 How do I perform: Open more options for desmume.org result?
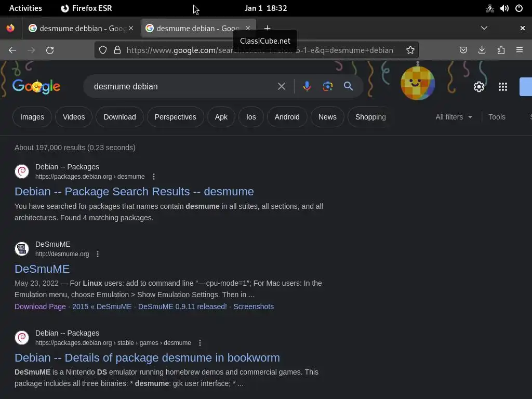(x=98, y=254)
